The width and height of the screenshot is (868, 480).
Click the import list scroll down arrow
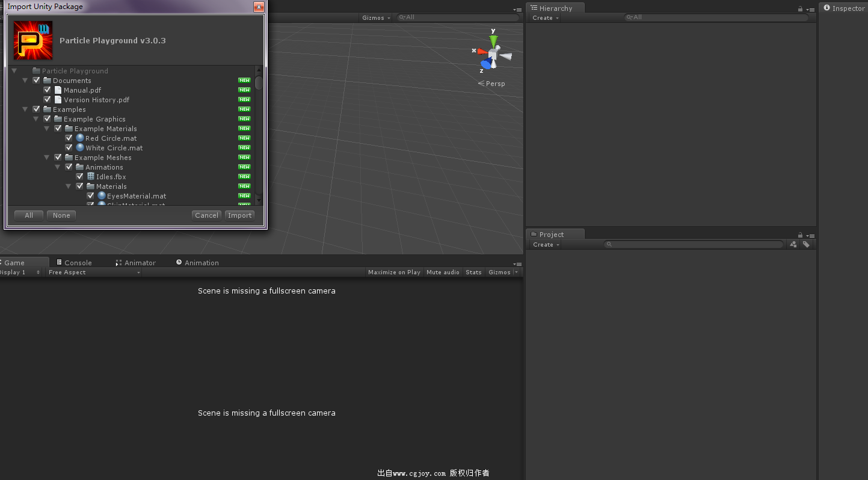tap(259, 200)
